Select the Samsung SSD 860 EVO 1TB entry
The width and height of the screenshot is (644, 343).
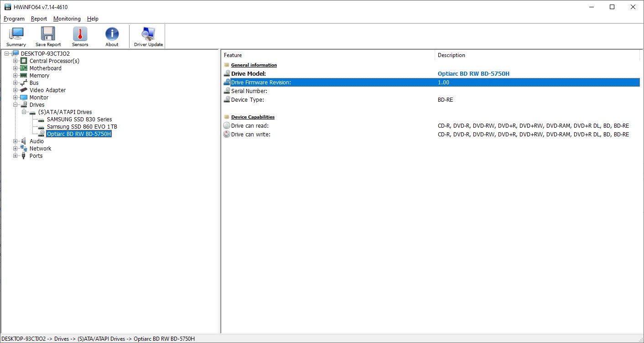(82, 126)
